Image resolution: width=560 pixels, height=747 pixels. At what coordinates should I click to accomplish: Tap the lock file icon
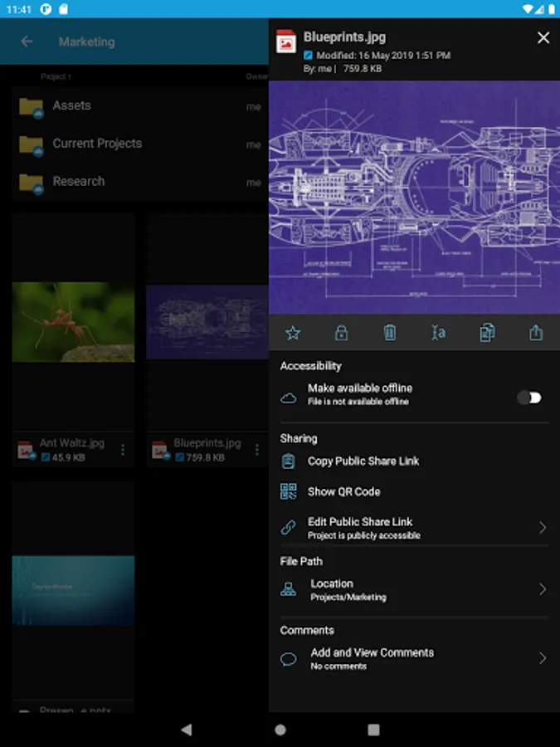(x=341, y=333)
